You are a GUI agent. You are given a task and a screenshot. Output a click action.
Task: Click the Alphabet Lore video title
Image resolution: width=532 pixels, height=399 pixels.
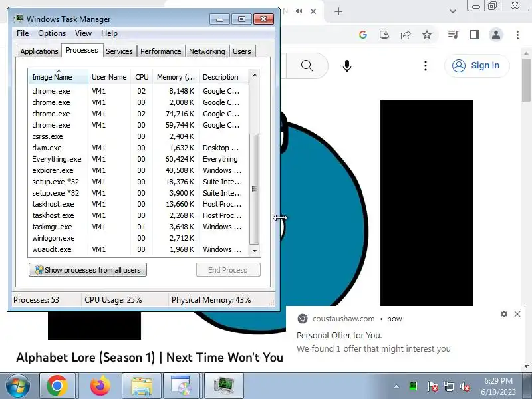click(x=150, y=357)
